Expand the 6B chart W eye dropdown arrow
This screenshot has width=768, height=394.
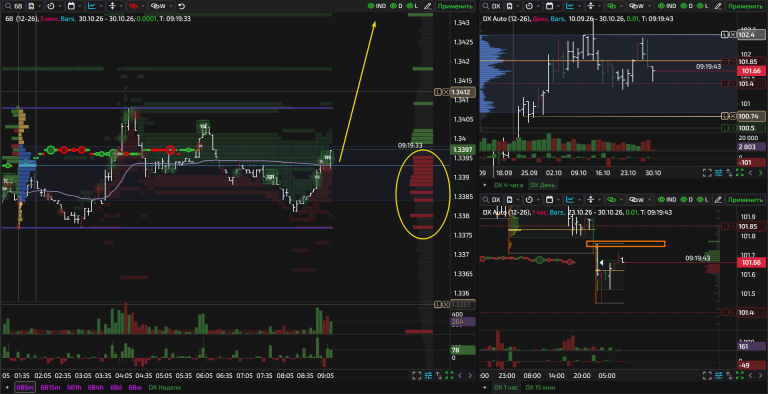[x=170, y=6]
